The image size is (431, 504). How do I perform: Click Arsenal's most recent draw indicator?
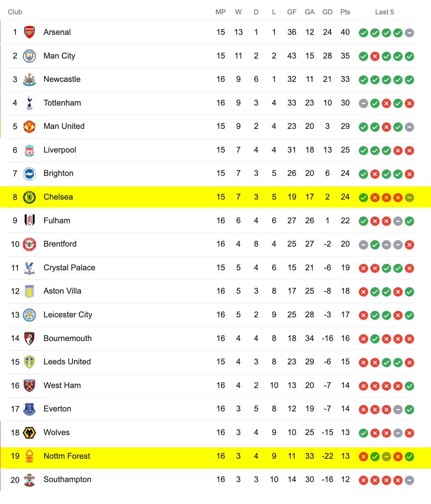click(x=409, y=33)
